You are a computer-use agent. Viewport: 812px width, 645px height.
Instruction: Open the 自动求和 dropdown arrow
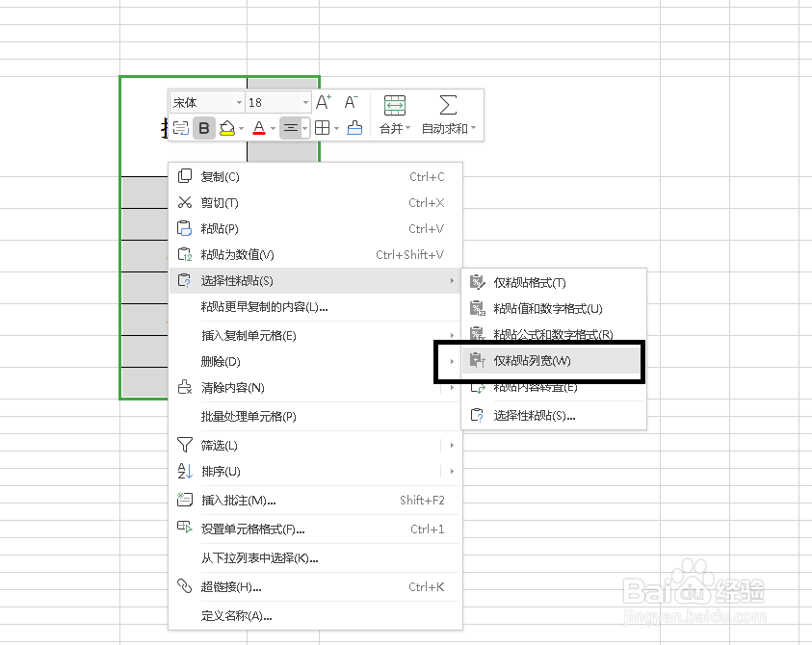click(473, 128)
